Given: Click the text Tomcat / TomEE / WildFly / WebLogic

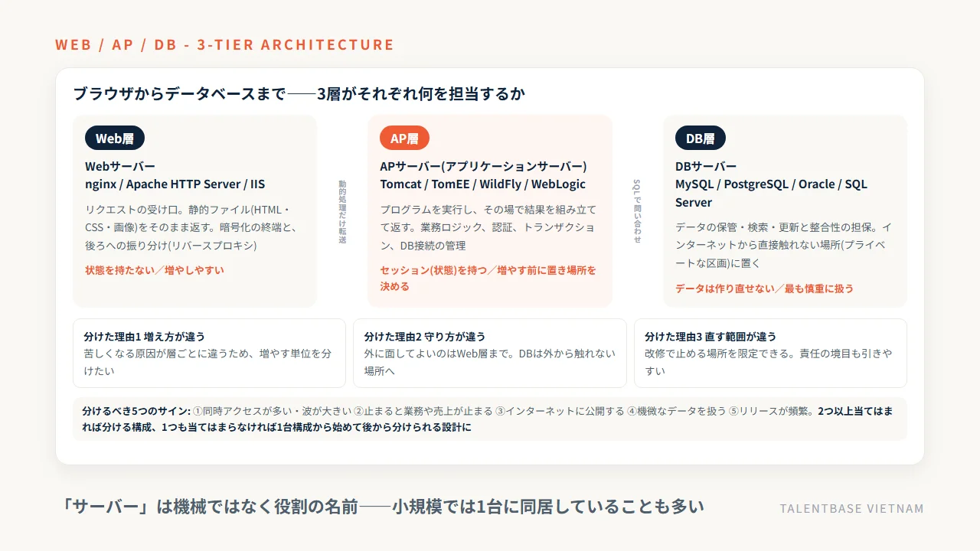Looking at the screenshot, I should 482,184.
